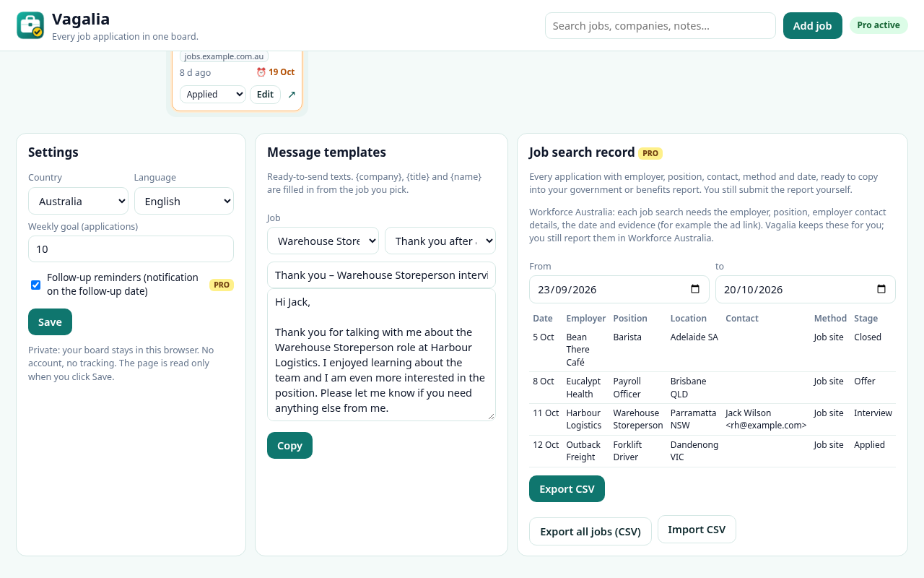Open calendar picker on the to date
This screenshot has width=924, height=578.
pyautogui.click(x=881, y=289)
